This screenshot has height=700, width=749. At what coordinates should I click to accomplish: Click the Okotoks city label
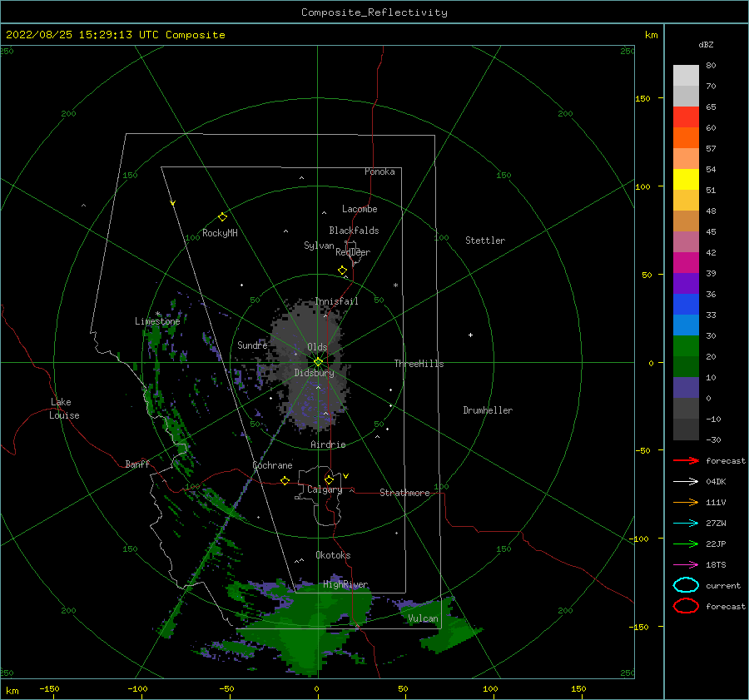point(333,555)
